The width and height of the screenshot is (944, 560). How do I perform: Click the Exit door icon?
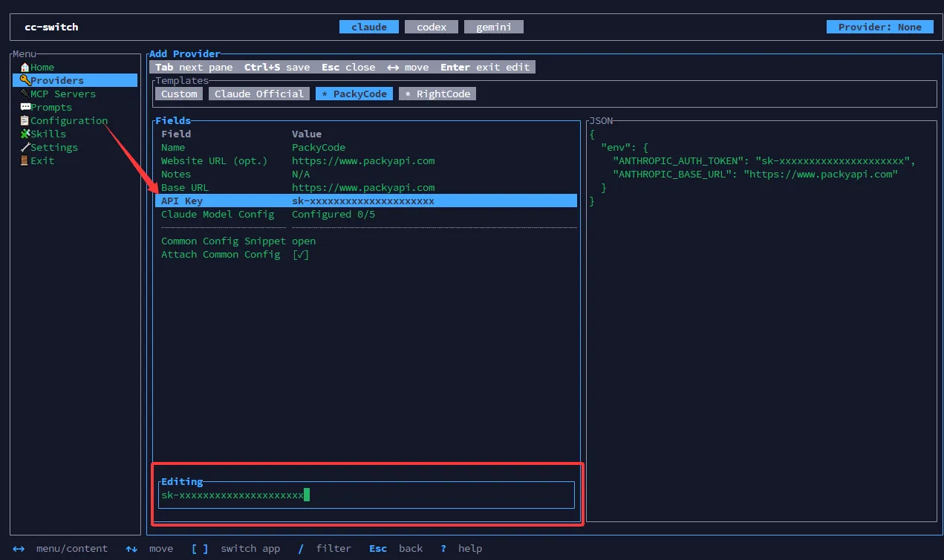[x=25, y=160]
